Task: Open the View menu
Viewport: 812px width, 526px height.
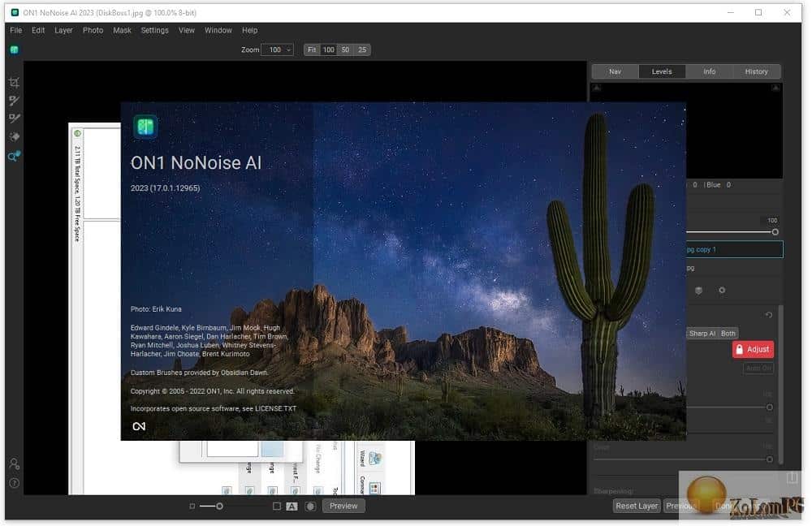Action: point(187,31)
